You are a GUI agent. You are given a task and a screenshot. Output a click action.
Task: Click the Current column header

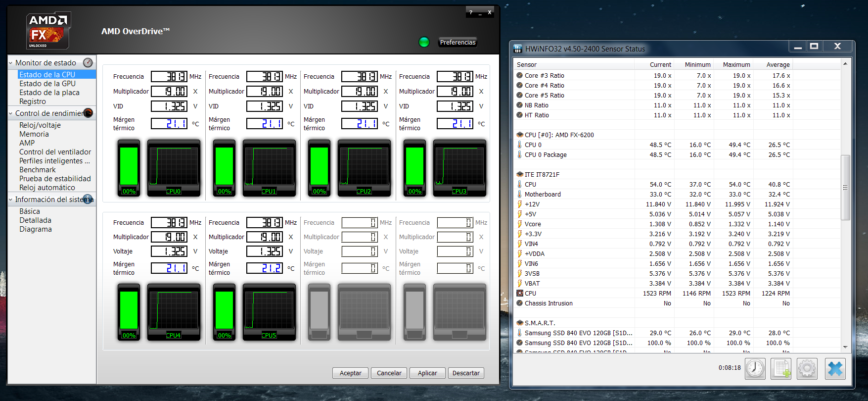pyautogui.click(x=654, y=64)
